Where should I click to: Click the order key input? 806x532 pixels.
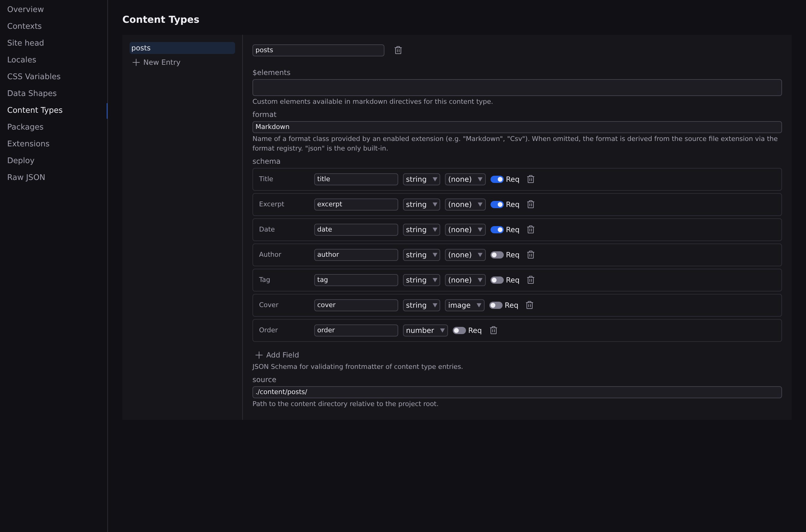point(356,330)
